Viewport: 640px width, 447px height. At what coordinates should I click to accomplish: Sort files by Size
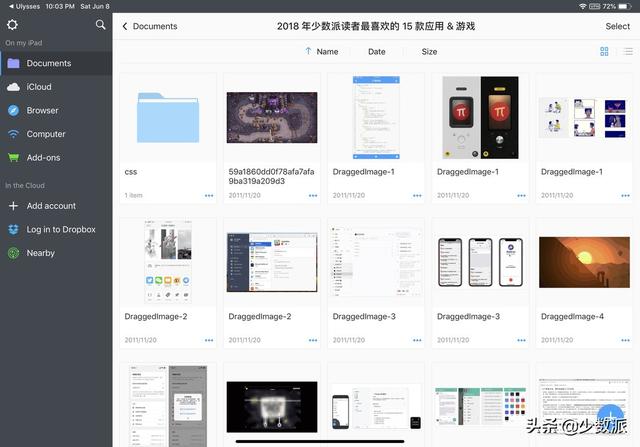click(x=429, y=51)
